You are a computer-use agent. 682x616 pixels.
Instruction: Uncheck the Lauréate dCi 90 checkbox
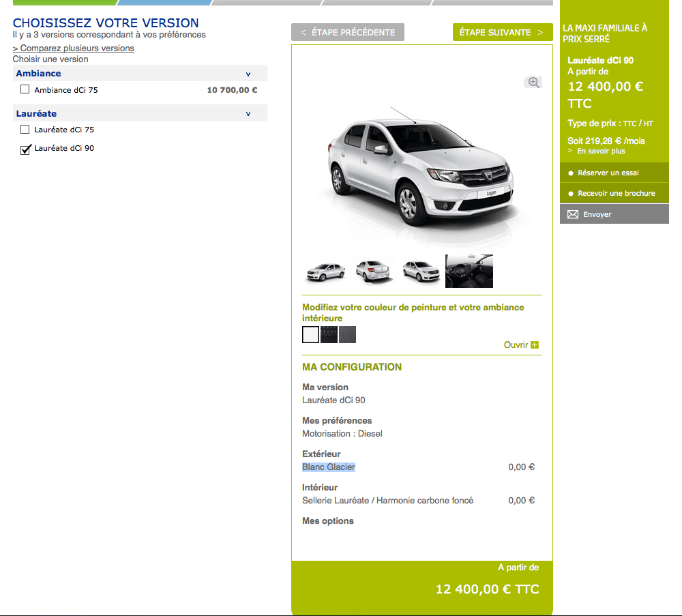pyautogui.click(x=25, y=149)
